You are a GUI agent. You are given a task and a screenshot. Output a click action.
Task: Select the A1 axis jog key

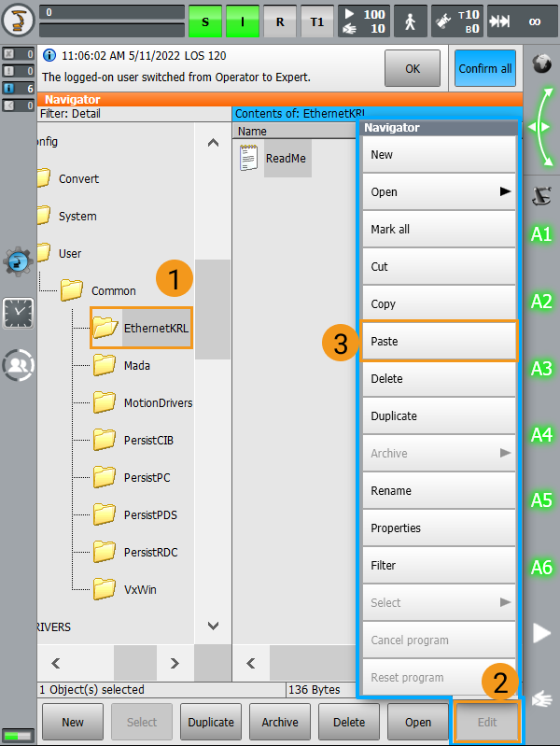[x=541, y=234]
